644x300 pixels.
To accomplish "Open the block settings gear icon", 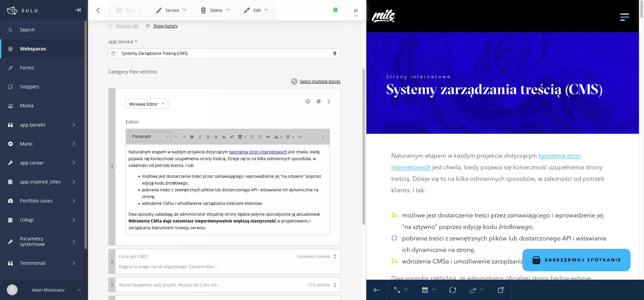I will 318,102.
